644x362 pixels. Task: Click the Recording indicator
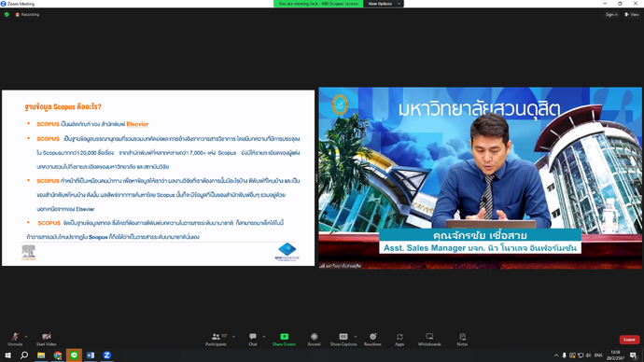click(27, 14)
